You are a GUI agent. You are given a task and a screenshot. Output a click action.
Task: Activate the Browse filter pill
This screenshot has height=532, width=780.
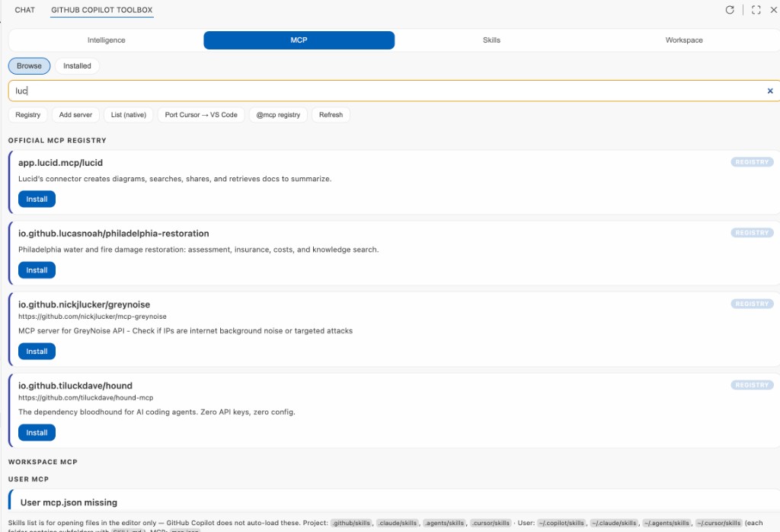point(29,65)
